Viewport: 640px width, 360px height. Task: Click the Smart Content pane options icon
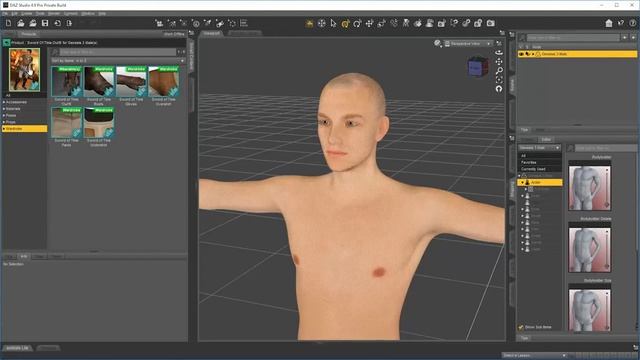[x=191, y=33]
